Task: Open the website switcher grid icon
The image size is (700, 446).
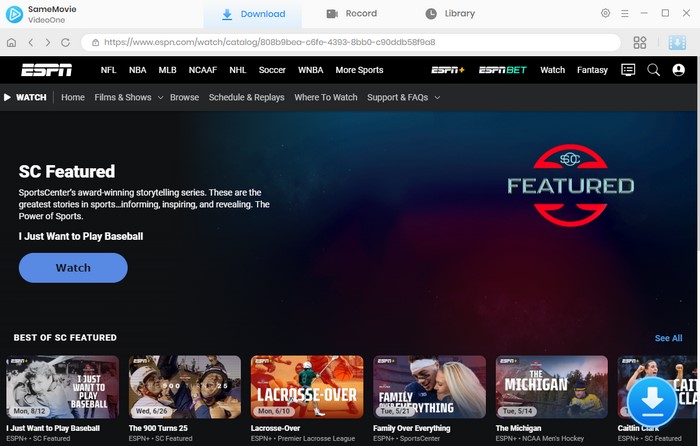Action: click(x=640, y=42)
